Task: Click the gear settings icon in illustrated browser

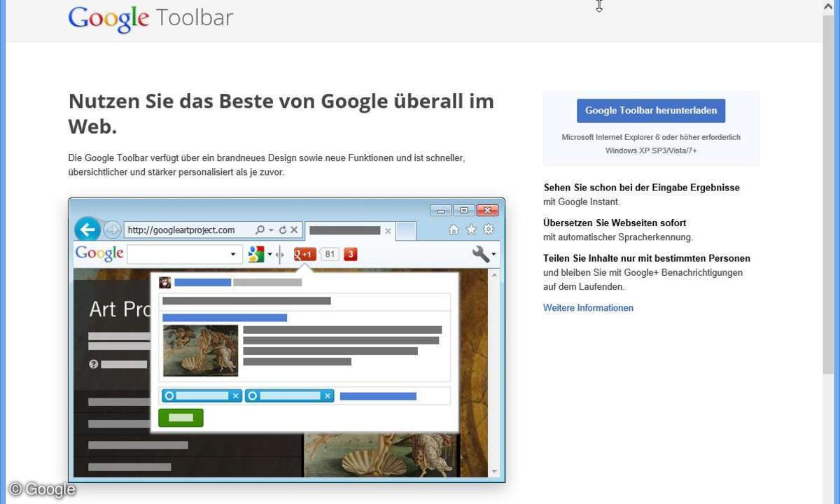Action: (489, 230)
